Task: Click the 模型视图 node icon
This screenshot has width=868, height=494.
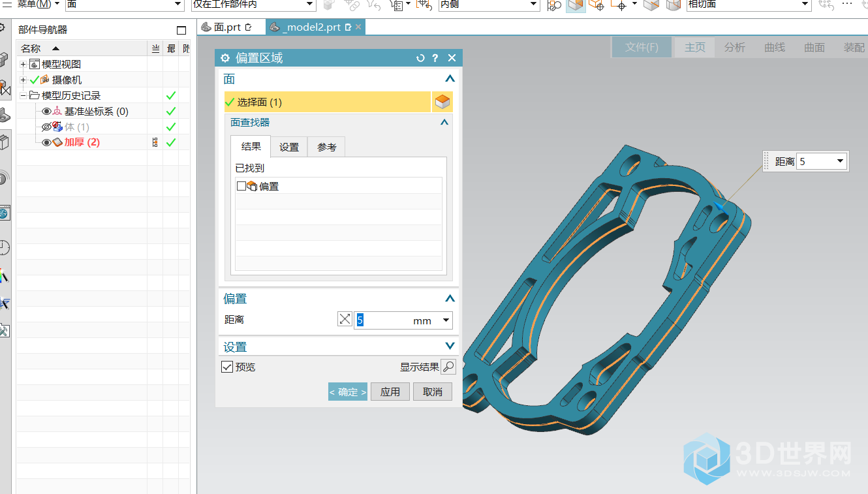Action: tap(35, 64)
